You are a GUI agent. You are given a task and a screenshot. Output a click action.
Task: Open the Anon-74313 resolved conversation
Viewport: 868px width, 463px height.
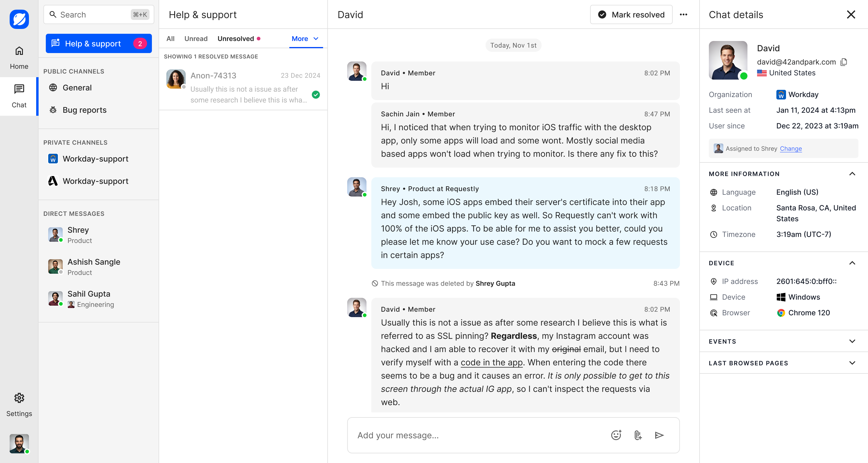243,87
